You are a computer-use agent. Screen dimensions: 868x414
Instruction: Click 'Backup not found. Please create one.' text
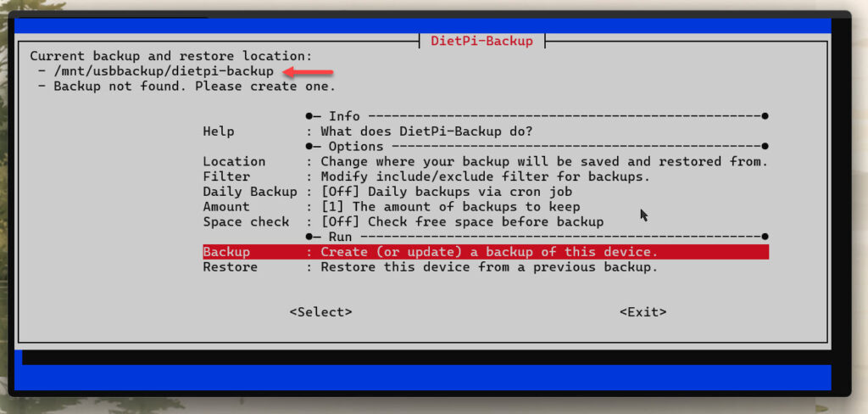coord(194,87)
